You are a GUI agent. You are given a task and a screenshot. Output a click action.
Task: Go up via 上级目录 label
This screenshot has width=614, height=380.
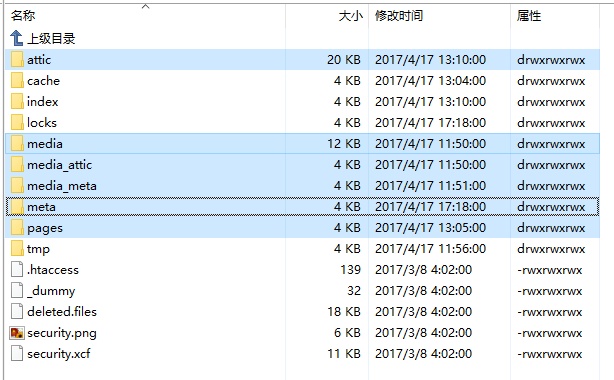[x=51, y=39]
